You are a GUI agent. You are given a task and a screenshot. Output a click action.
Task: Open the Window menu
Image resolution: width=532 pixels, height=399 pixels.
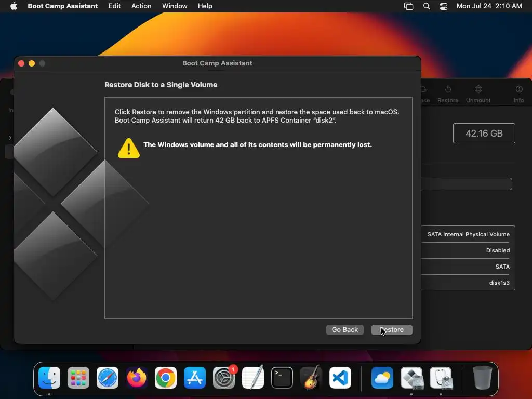point(175,6)
